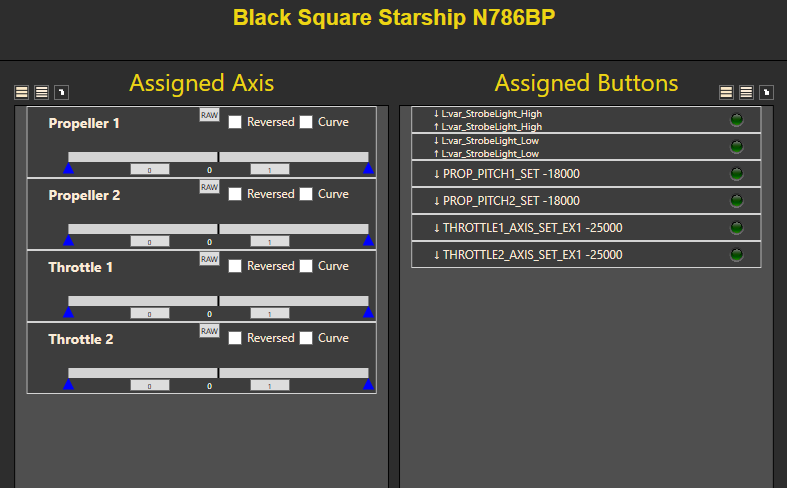This screenshot has height=488, width=787.
Task: Click the first list-view icon above Assigned Axis
Action: pyautogui.click(x=21, y=92)
